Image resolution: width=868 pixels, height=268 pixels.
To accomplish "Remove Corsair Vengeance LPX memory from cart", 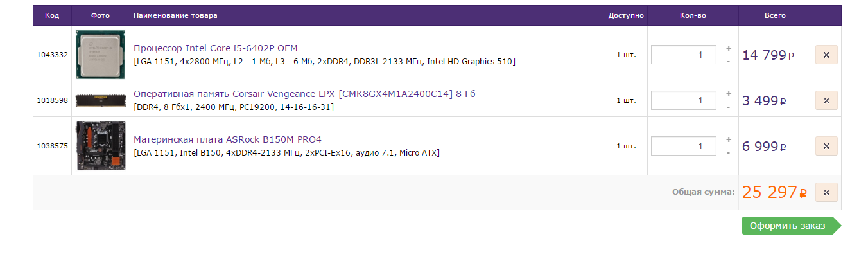I will (x=826, y=100).
